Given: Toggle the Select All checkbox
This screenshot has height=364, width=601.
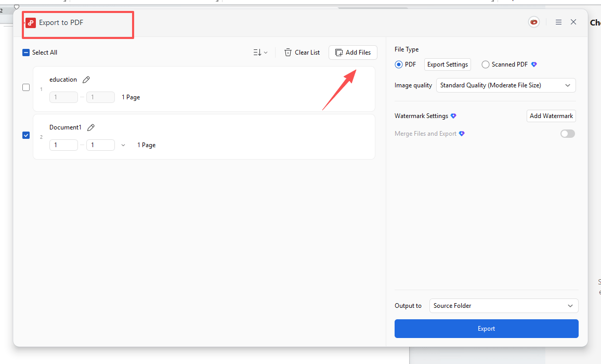Looking at the screenshot, I should pyautogui.click(x=26, y=53).
